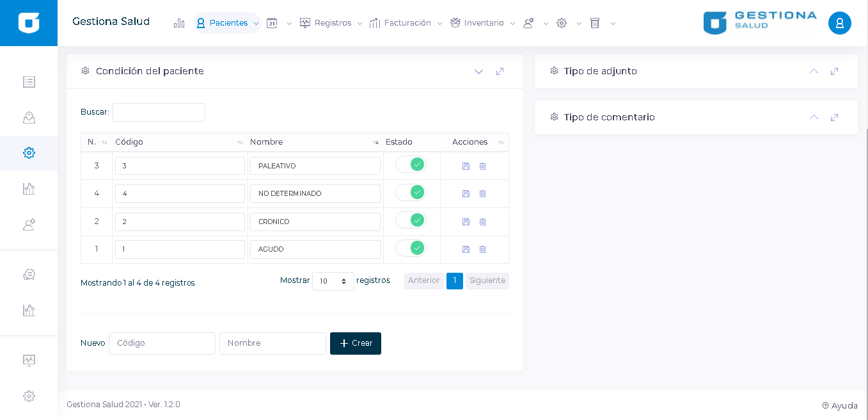
Task: Go to the Siguiente page
Action: [487, 280]
